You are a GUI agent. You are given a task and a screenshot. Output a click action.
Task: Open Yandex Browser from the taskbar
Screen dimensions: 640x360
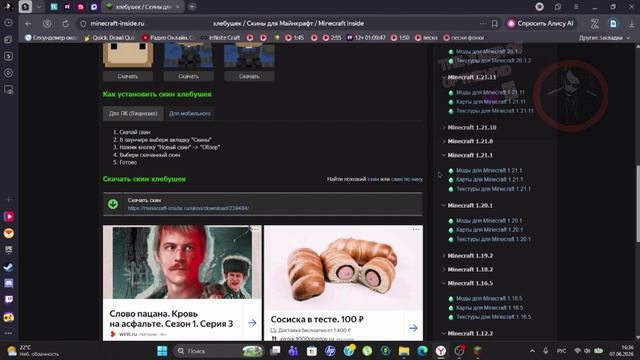click(440, 351)
